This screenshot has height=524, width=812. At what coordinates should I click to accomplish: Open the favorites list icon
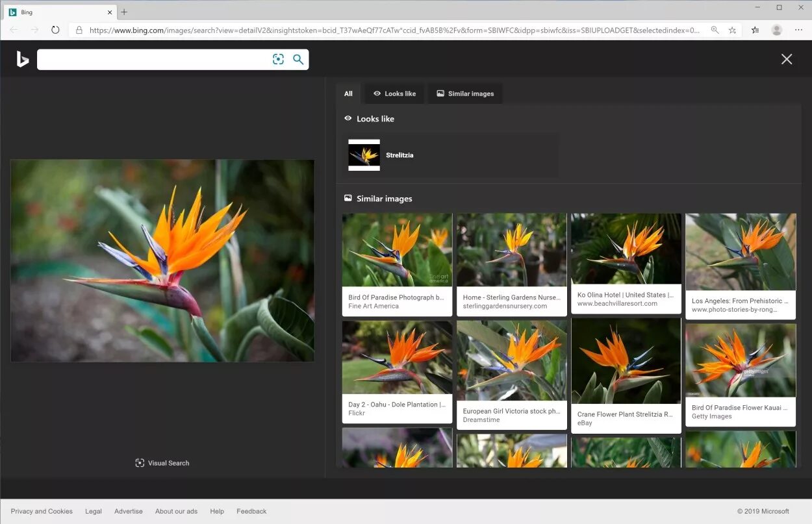click(x=755, y=30)
